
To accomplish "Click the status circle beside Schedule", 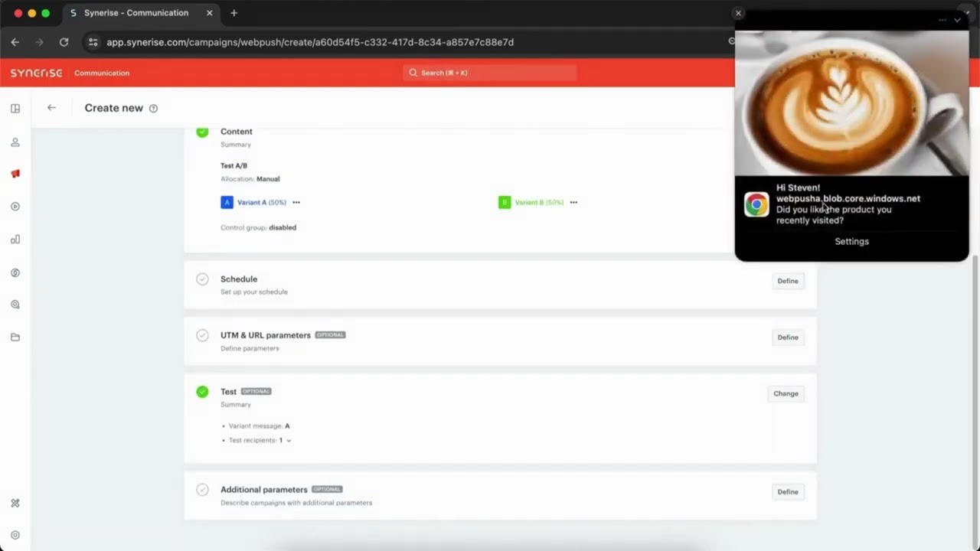I will (x=202, y=279).
